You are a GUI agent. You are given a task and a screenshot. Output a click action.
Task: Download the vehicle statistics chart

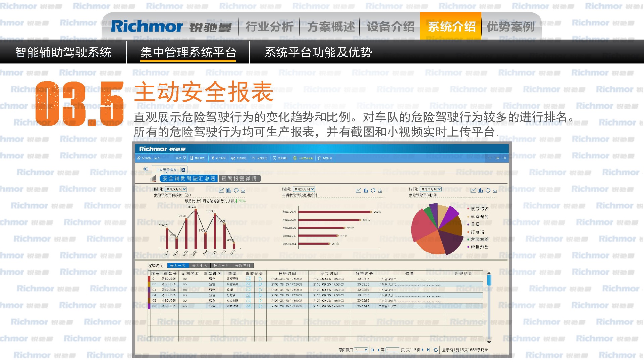point(380,190)
